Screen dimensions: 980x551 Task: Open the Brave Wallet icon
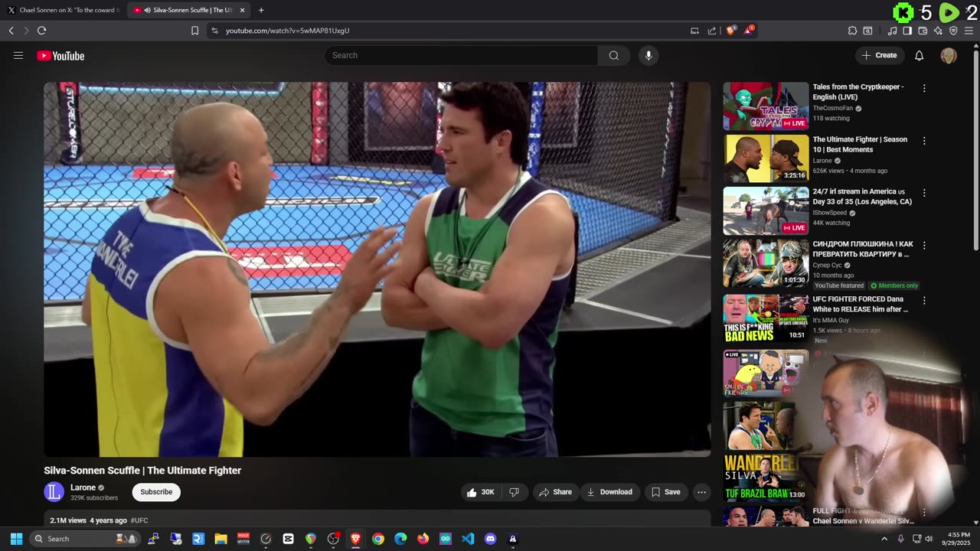pyautogui.click(x=923, y=31)
